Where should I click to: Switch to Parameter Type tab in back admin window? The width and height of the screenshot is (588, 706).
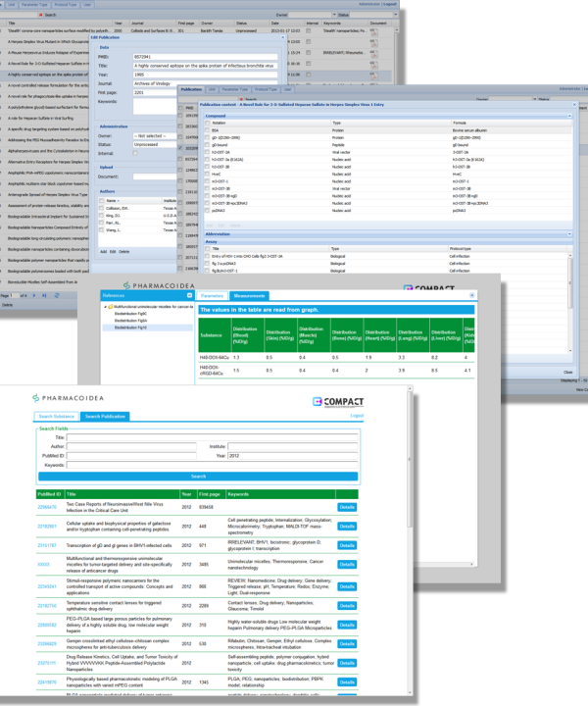click(x=34, y=5)
